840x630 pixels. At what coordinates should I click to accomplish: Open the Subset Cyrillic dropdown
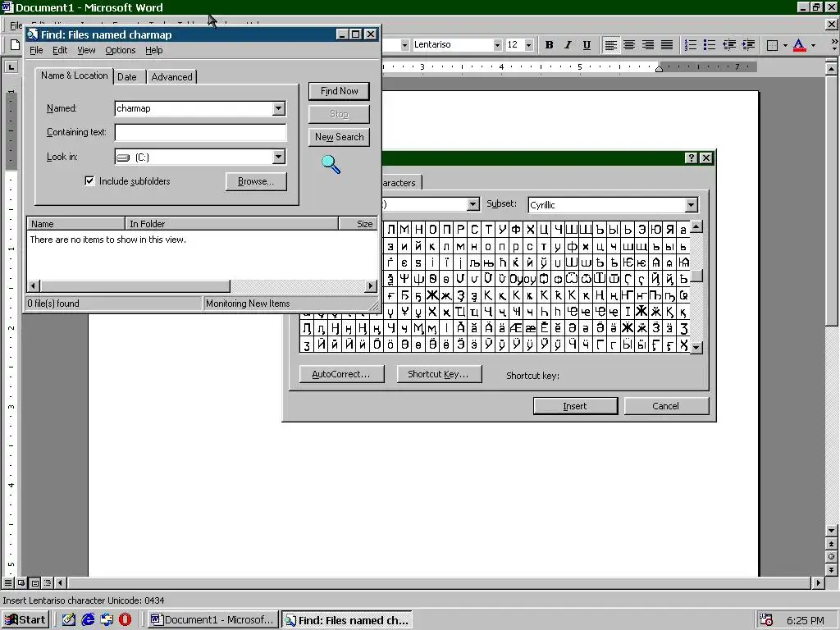click(x=691, y=204)
